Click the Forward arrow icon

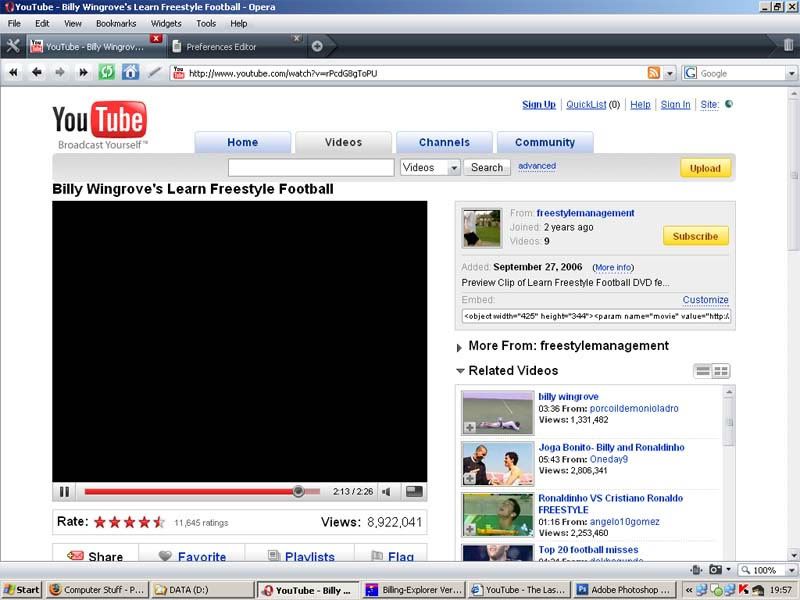pyautogui.click(x=60, y=72)
